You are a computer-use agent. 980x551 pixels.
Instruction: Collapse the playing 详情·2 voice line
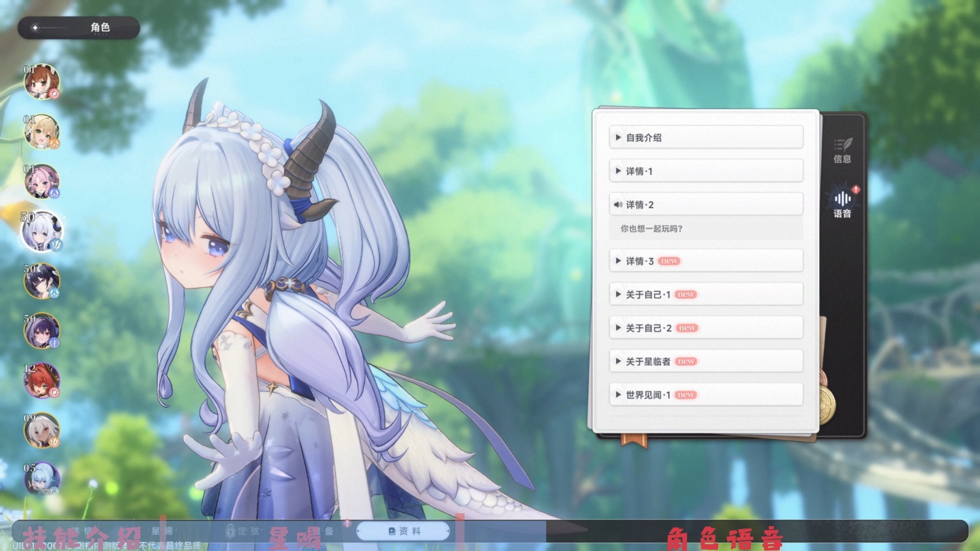point(706,205)
